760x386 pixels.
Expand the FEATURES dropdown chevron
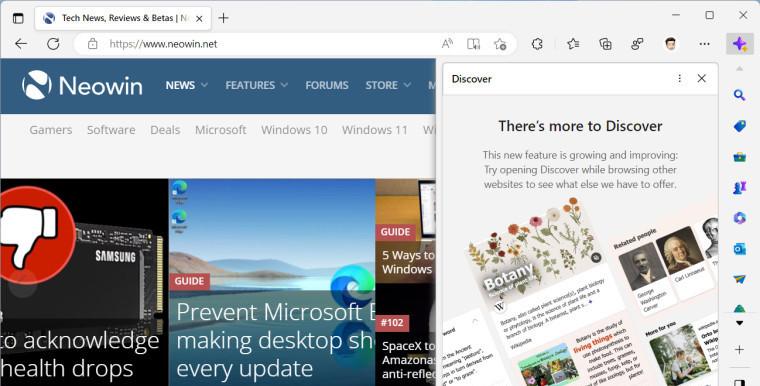(x=284, y=85)
